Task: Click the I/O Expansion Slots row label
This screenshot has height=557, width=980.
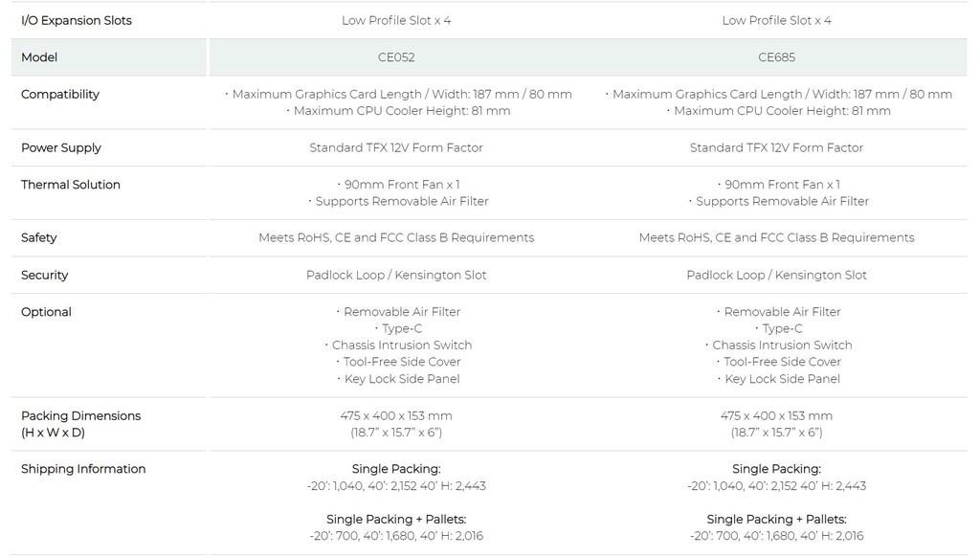Action: tap(77, 20)
